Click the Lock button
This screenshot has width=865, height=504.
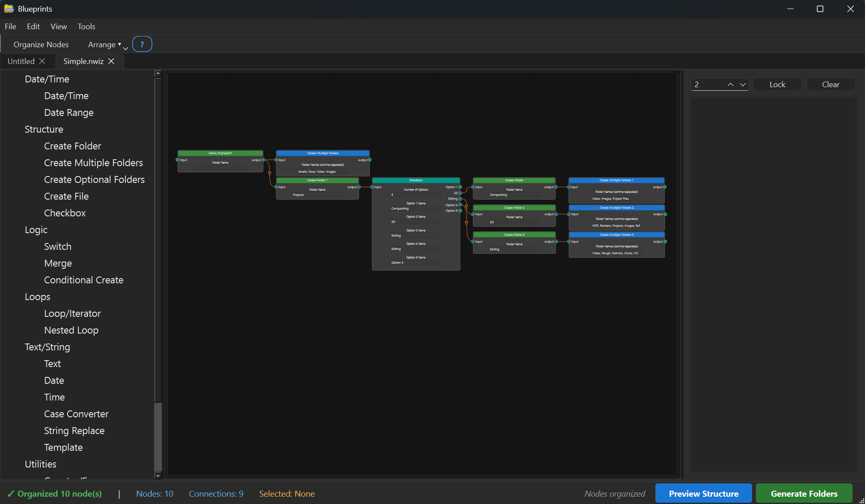click(x=777, y=85)
